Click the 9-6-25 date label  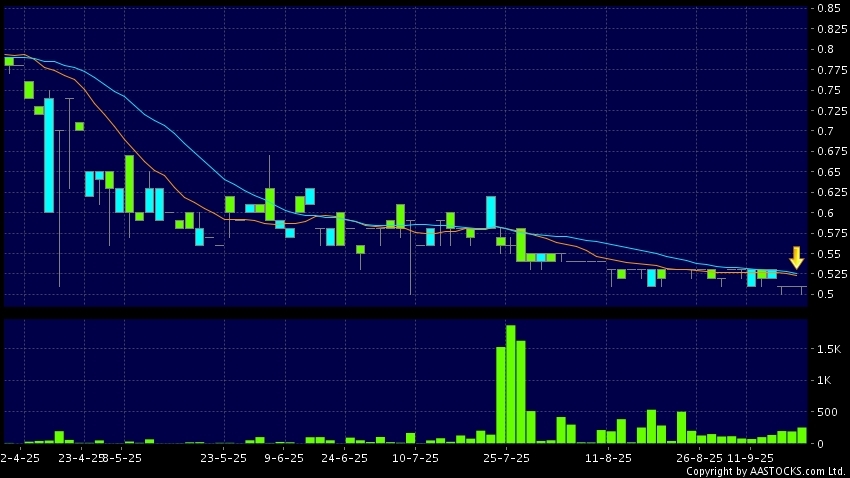[284, 458]
